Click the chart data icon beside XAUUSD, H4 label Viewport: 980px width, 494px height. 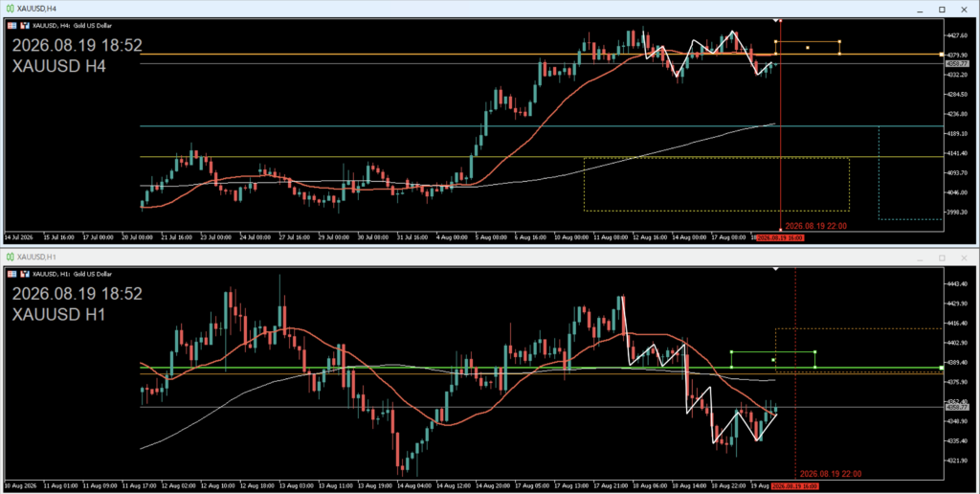point(24,26)
